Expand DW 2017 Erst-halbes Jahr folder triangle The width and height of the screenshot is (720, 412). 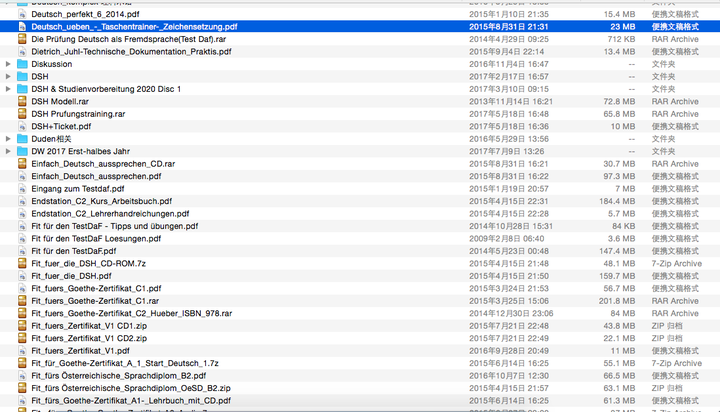point(8,151)
